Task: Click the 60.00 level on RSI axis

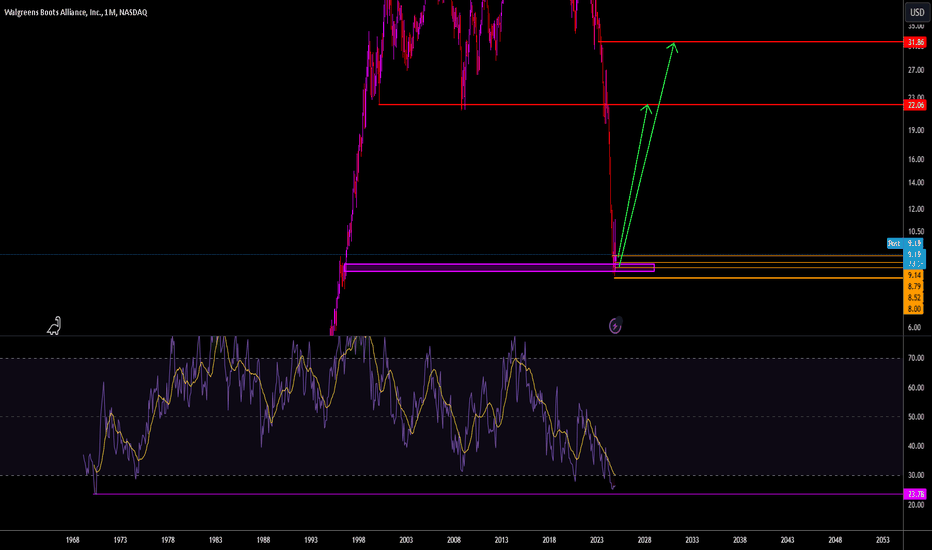Action: coord(916,388)
